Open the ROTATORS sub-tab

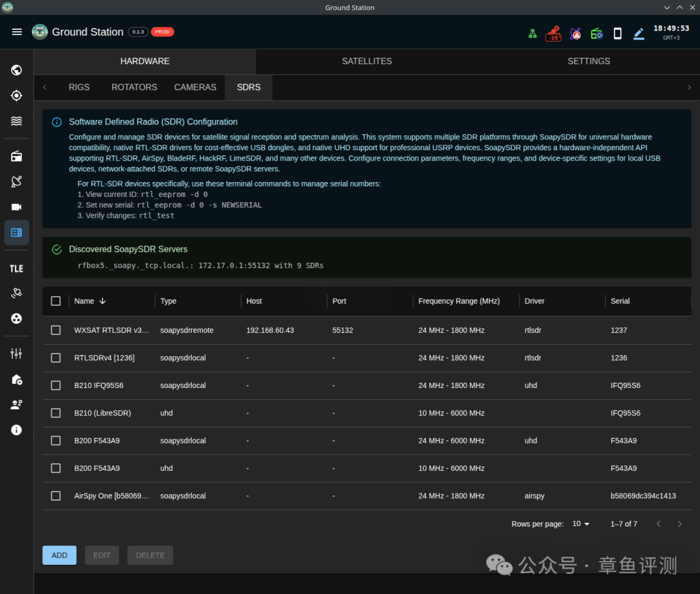(x=134, y=87)
